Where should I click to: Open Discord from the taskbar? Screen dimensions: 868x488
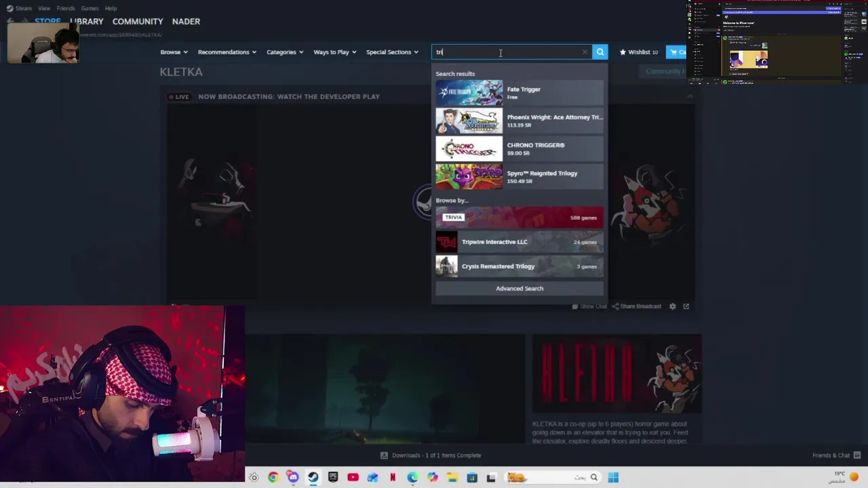[x=293, y=477]
